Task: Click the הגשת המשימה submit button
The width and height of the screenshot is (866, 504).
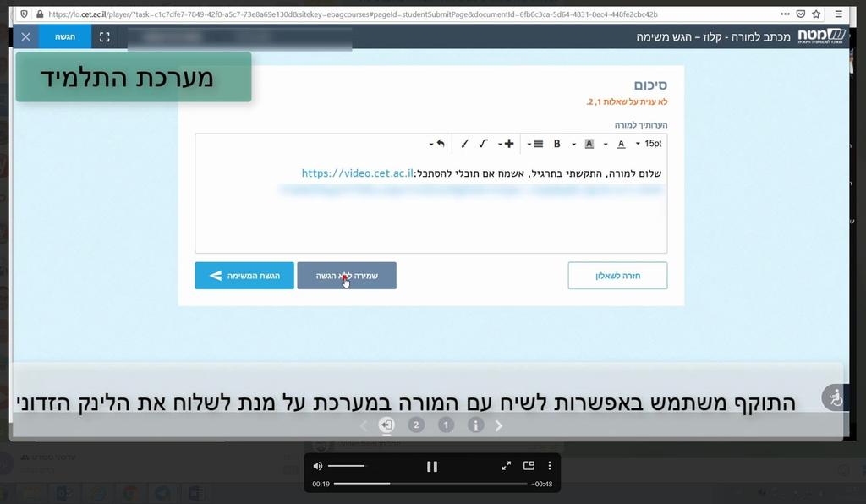Action: click(x=244, y=276)
